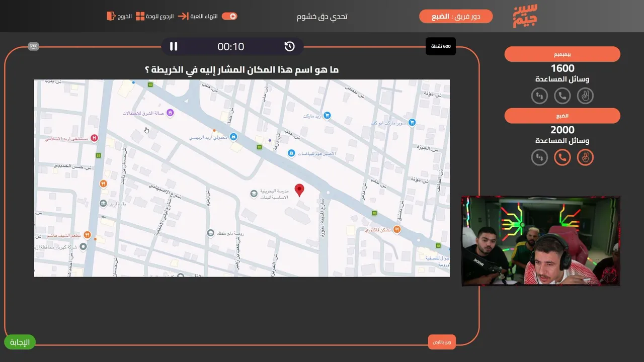Use swap lifeline for team بيمبميم
644x362 pixels.
pos(539,96)
